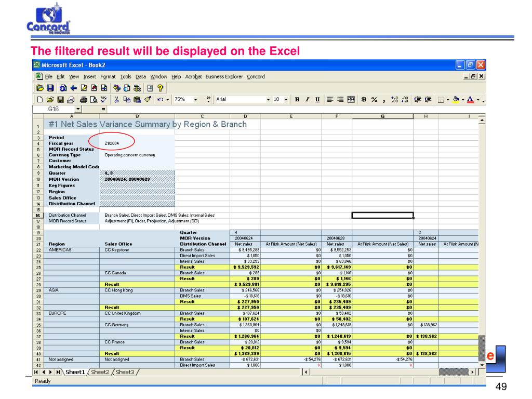
Task: Select the Format Painter brush icon
Action: [x=148, y=99]
